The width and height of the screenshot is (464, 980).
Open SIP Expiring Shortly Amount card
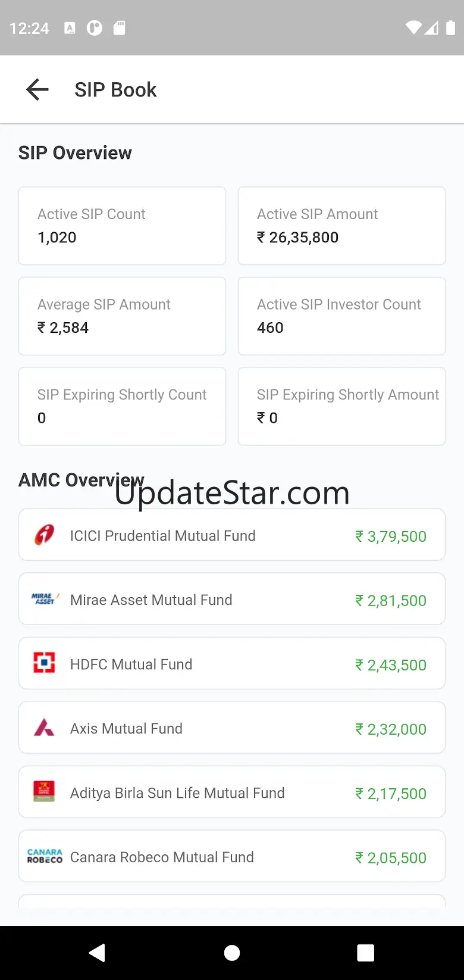coord(341,406)
